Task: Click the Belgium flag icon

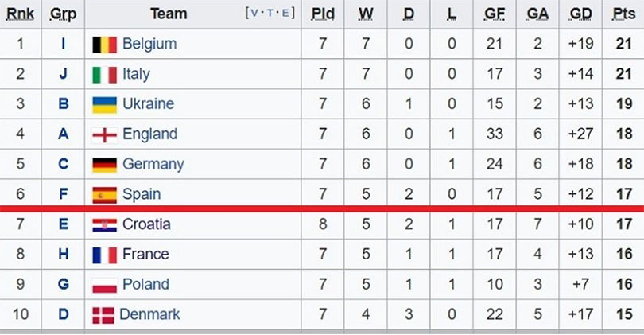Action: point(104,45)
